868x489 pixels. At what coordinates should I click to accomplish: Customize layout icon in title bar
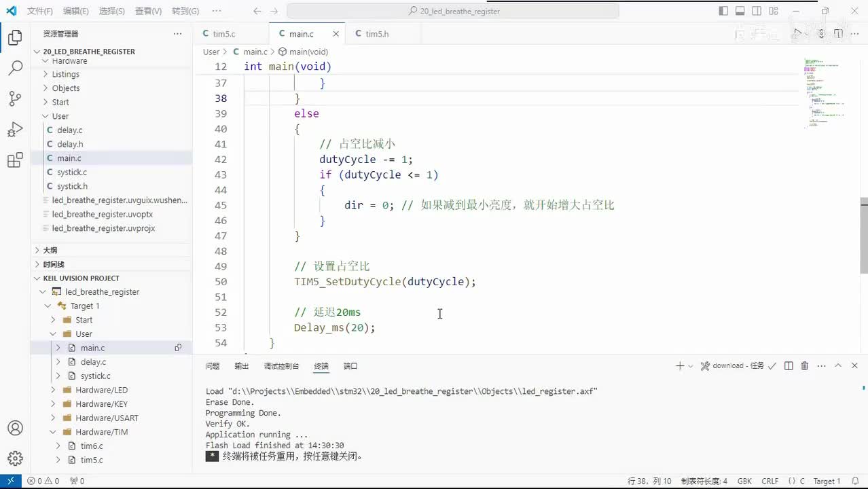tap(772, 11)
